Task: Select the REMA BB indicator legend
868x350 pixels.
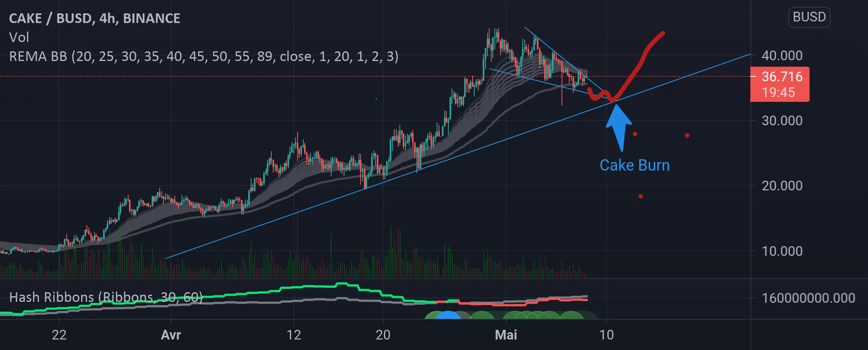Action: point(204,57)
